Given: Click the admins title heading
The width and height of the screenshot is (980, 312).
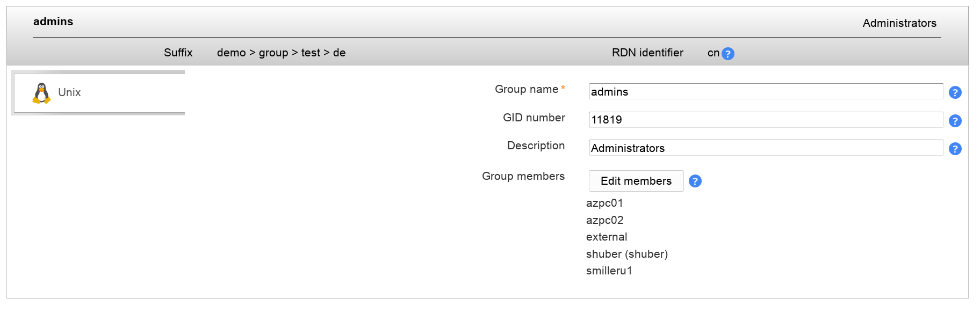Looking at the screenshot, I should click(53, 21).
